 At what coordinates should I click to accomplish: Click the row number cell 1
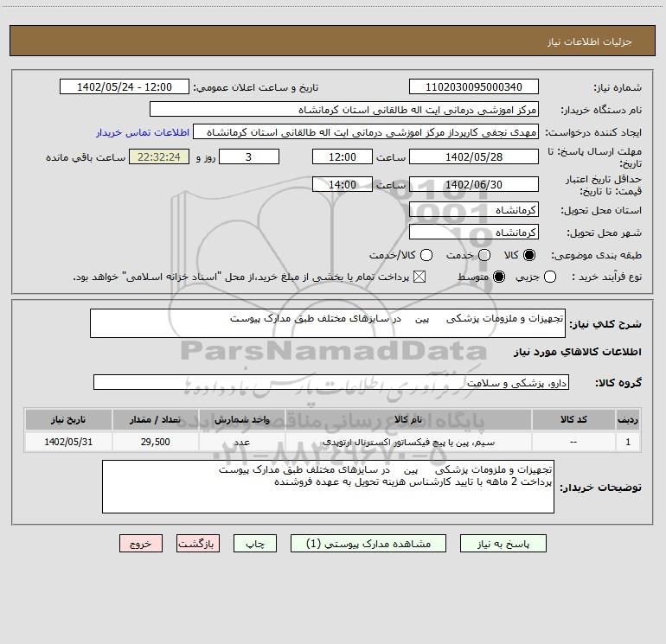(x=628, y=442)
